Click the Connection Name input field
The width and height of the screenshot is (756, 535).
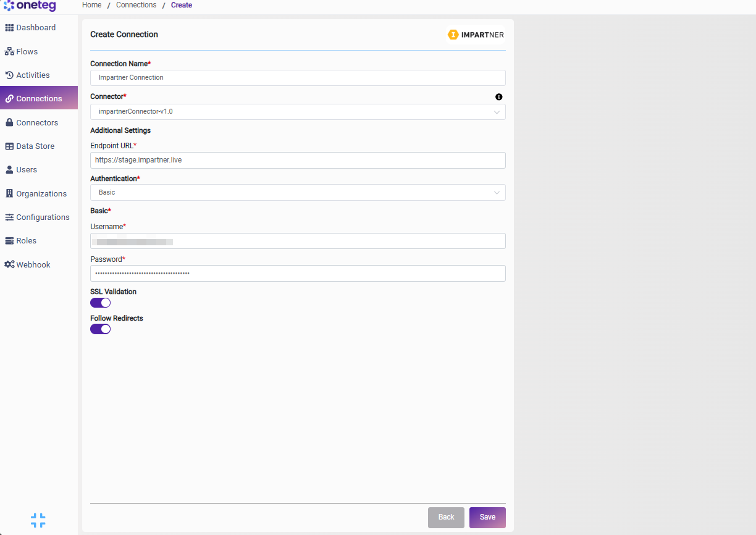click(x=298, y=78)
